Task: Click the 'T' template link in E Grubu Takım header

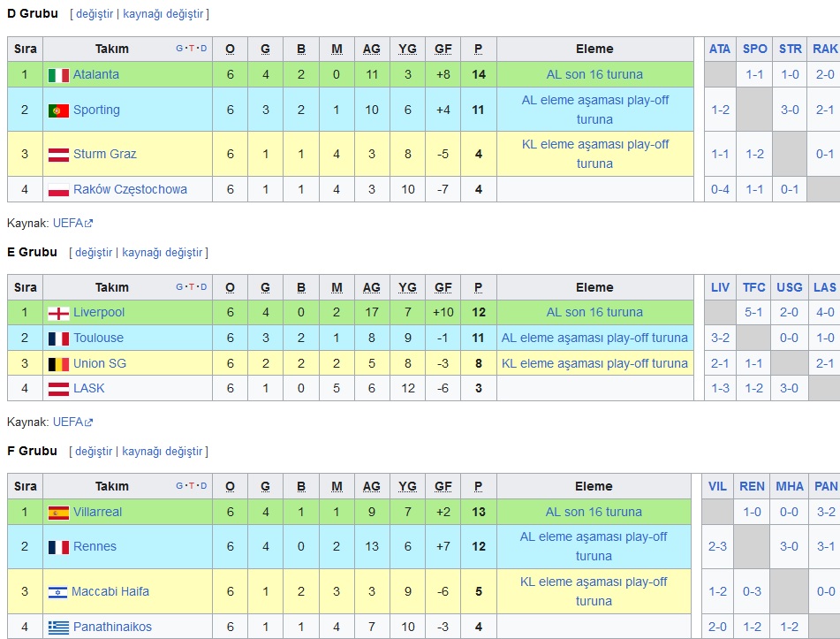Action: tap(192, 287)
